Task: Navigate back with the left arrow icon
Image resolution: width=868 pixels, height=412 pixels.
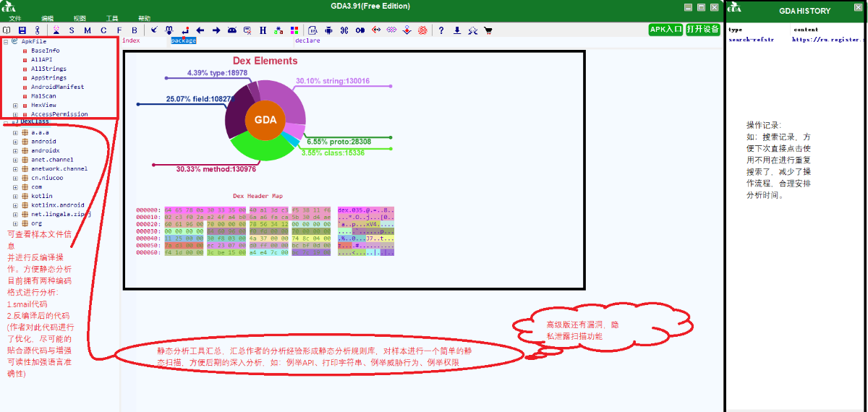Action: tap(200, 30)
